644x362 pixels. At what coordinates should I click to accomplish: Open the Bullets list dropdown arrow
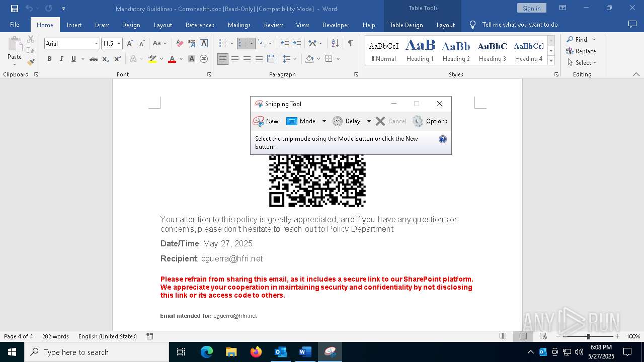click(231, 44)
